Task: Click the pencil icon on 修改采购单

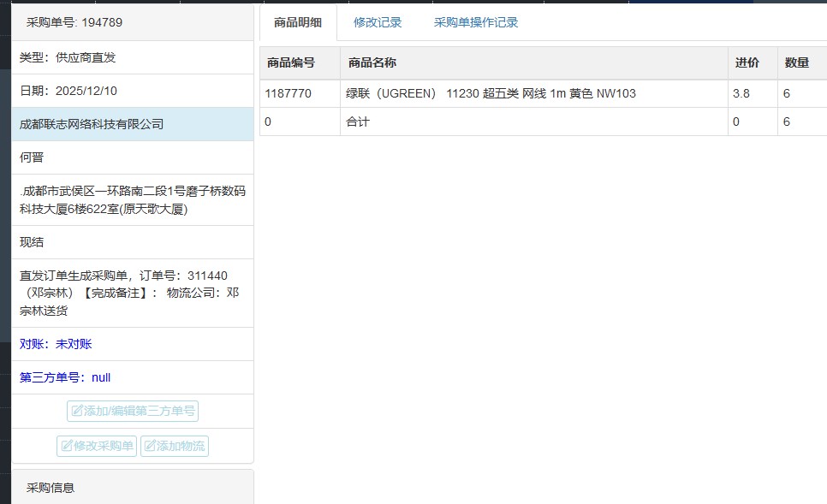Action: coord(67,447)
